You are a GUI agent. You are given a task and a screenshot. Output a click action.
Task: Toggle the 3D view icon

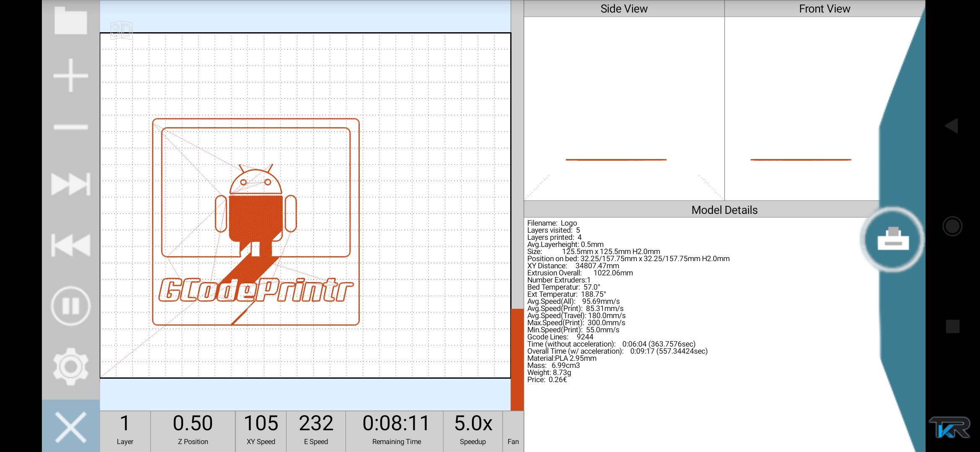click(x=121, y=31)
